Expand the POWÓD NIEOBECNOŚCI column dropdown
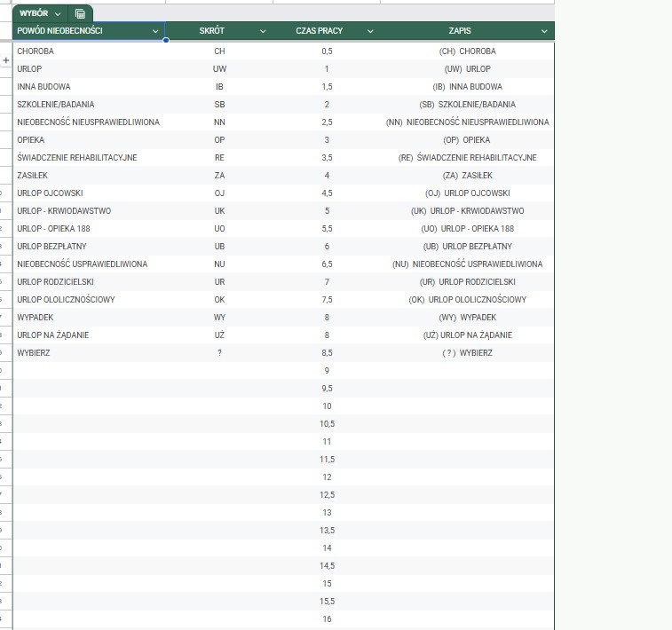 (156, 31)
